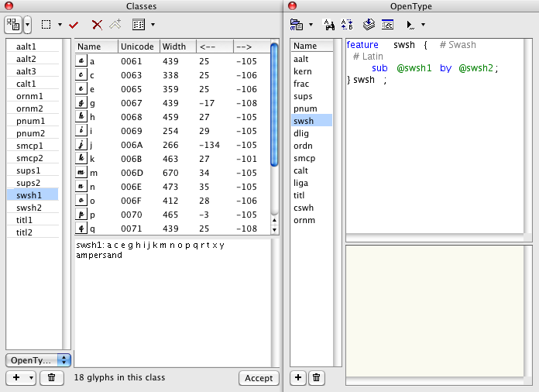Viewport: 539px width, 392px height.
Task: Select the aalt1 class
Action: pos(33,46)
